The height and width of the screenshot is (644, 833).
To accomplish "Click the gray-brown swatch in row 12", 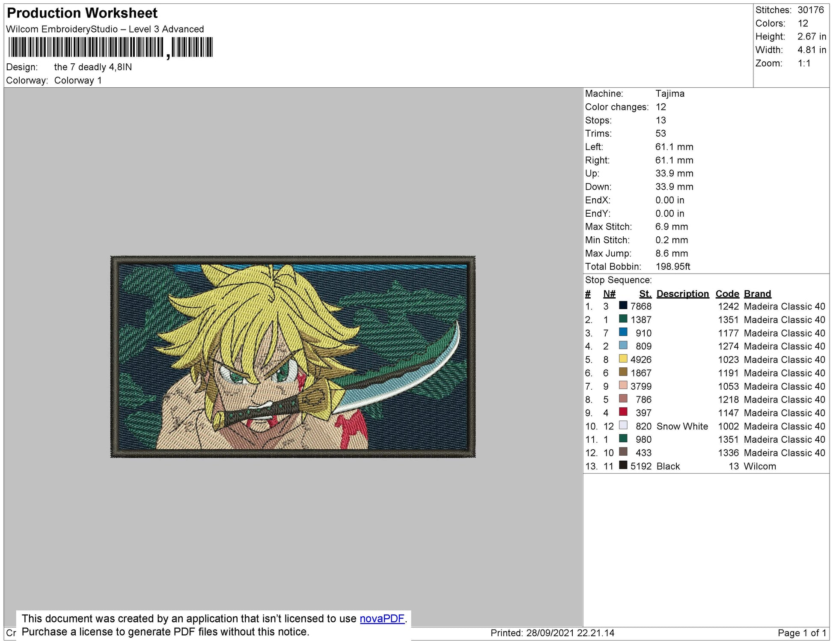I will coord(623,452).
